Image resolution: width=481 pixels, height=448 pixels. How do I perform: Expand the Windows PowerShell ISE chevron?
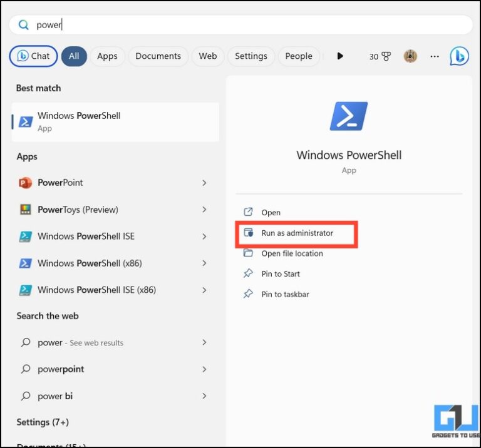(x=204, y=237)
